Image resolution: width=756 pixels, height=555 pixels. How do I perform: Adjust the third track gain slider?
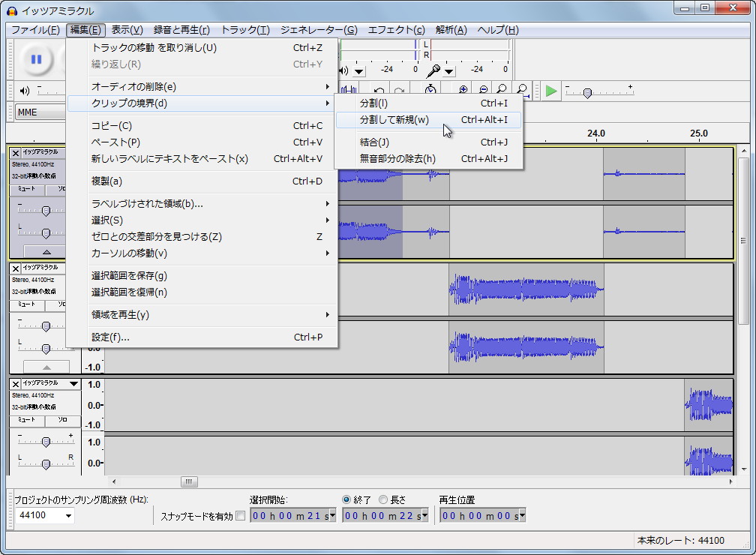[x=46, y=441]
